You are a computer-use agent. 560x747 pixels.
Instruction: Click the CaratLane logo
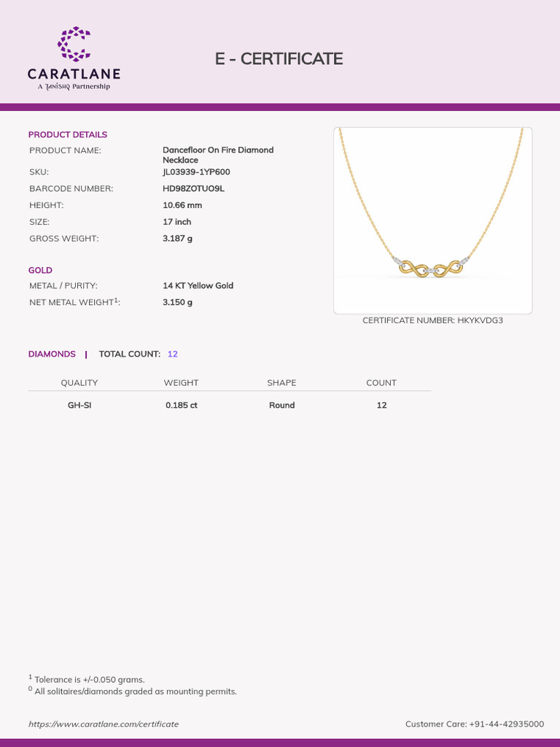pyautogui.click(x=74, y=58)
